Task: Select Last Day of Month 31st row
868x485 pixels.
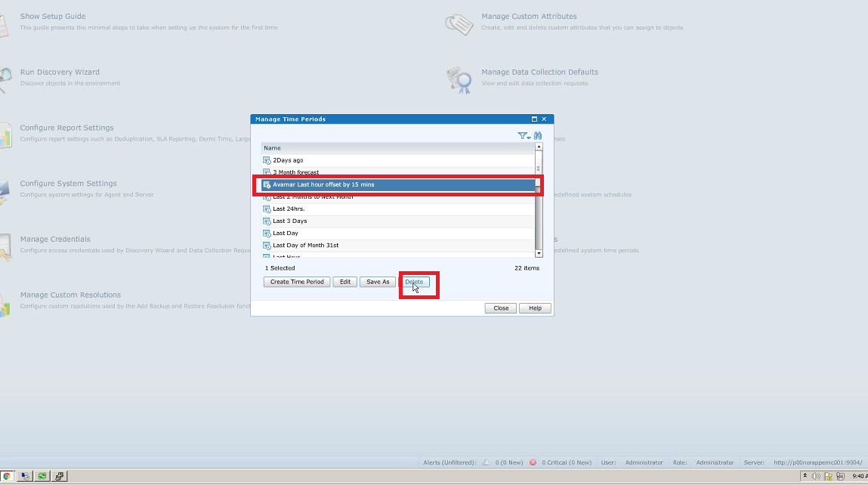Action: coord(398,246)
